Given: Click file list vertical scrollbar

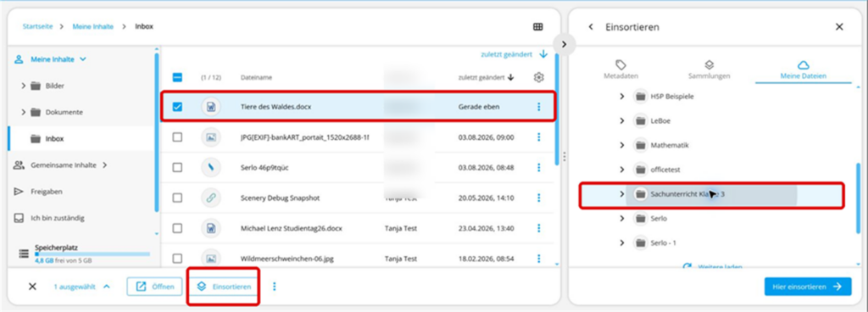Looking at the screenshot, I should click(557, 109).
